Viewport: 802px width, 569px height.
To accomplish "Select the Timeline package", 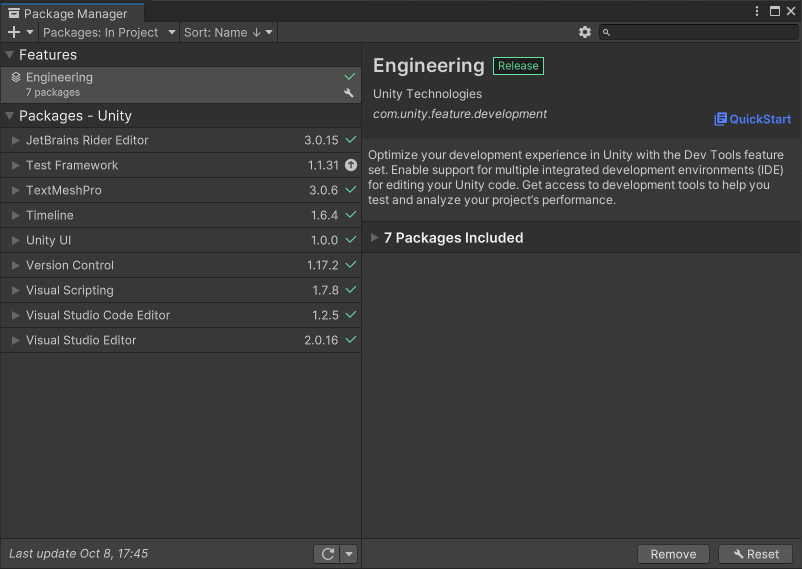I will point(181,215).
